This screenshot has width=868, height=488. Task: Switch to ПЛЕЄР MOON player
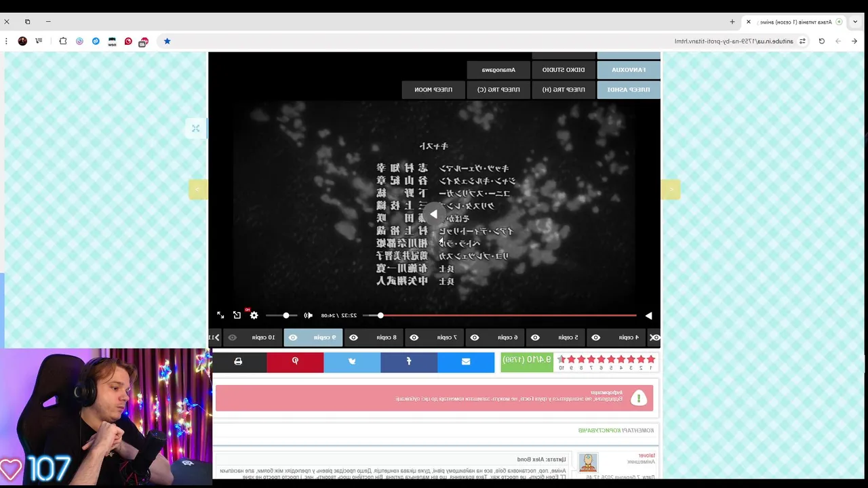433,89
